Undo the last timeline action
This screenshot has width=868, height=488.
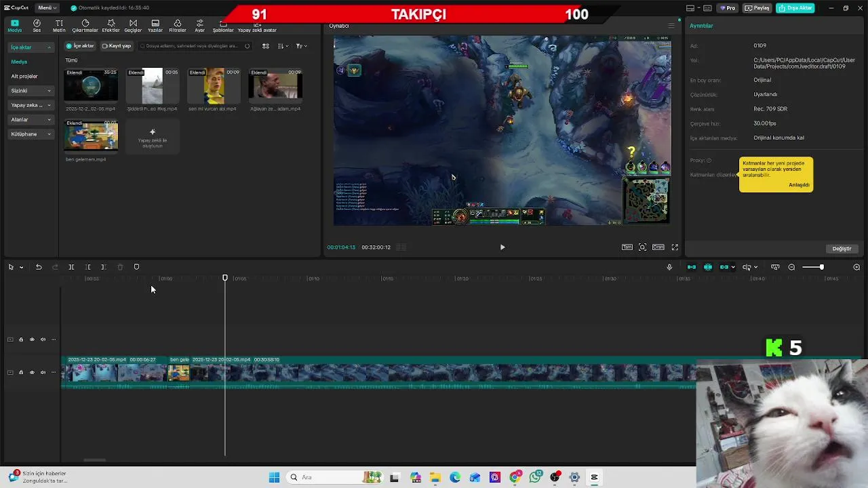click(39, 267)
